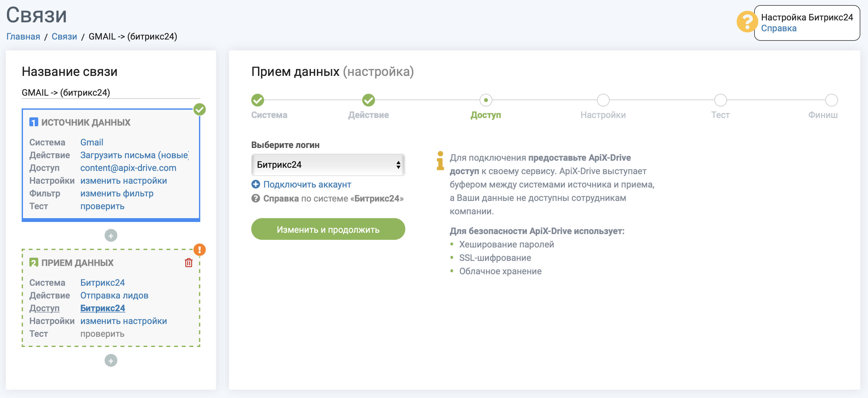868x398 pixels.
Task: Select the Финиш step circle
Action: click(831, 100)
